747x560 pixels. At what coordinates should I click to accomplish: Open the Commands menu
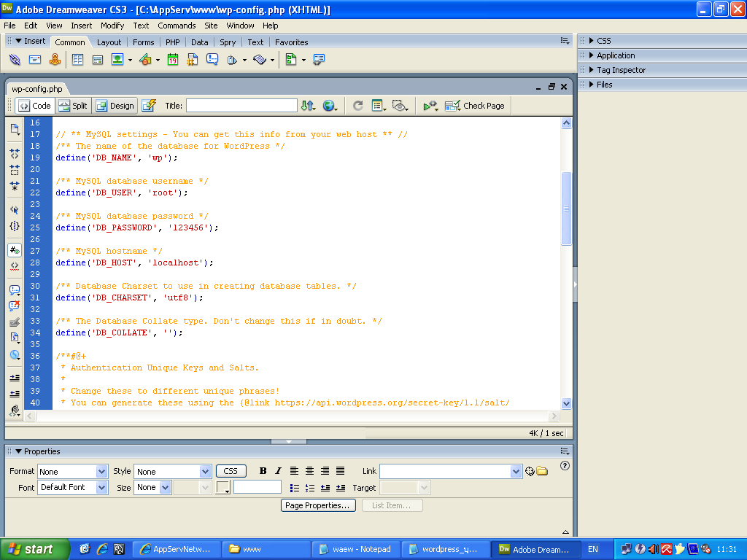click(177, 26)
